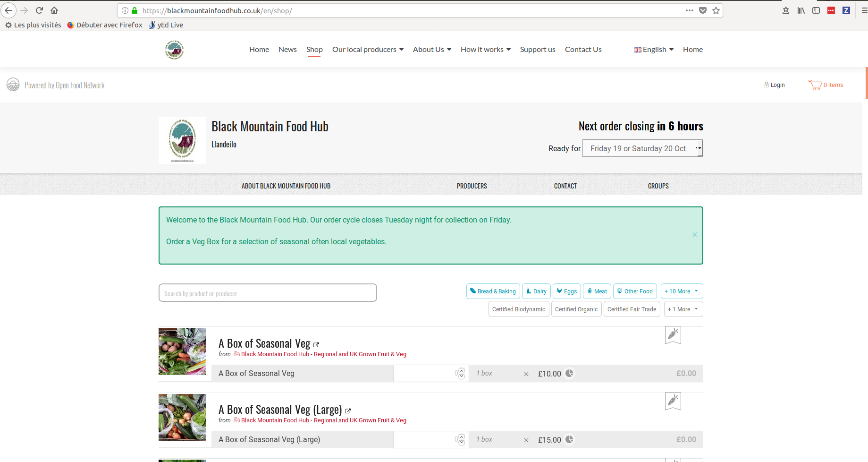
Task: View site security padlock information
Action: [x=135, y=10]
